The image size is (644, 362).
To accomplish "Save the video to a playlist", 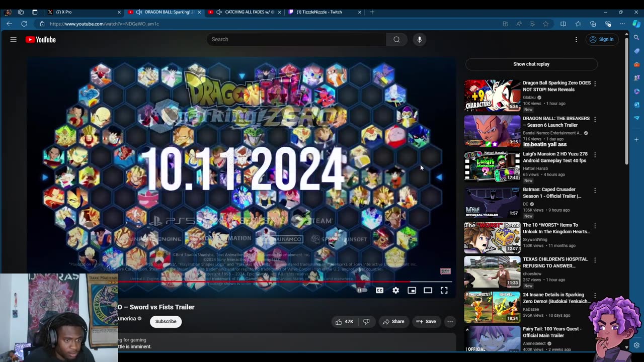I will pos(426,321).
